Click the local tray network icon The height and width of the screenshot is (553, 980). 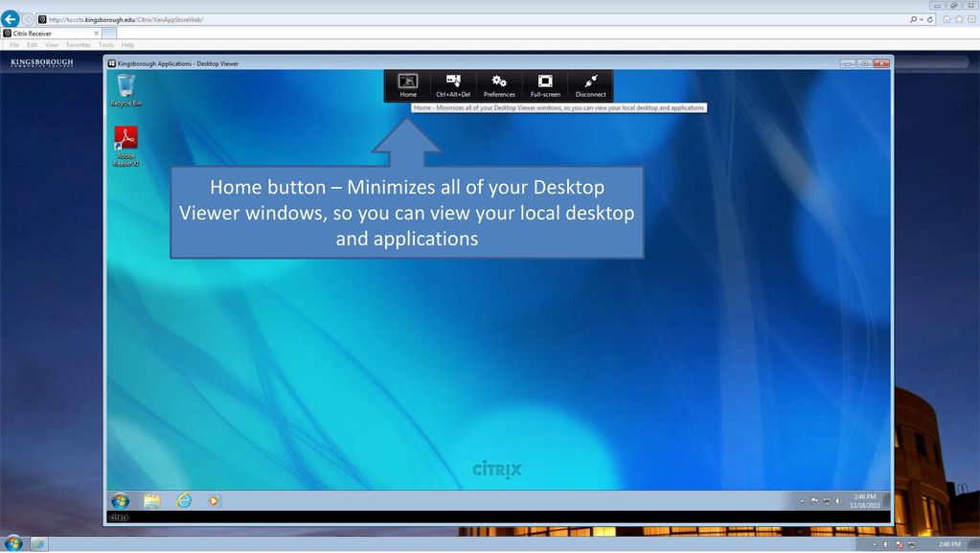tap(911, 545)
